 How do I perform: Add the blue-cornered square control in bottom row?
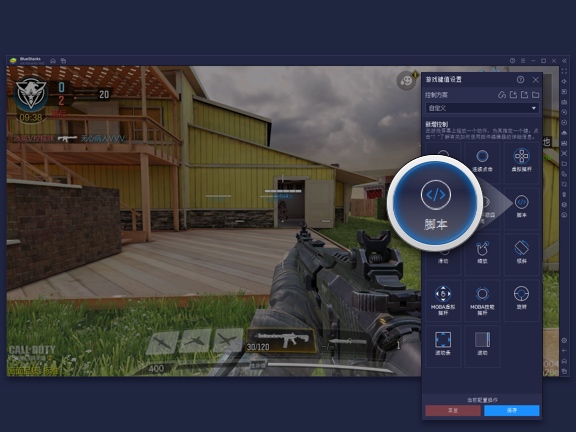coord(443,345)
